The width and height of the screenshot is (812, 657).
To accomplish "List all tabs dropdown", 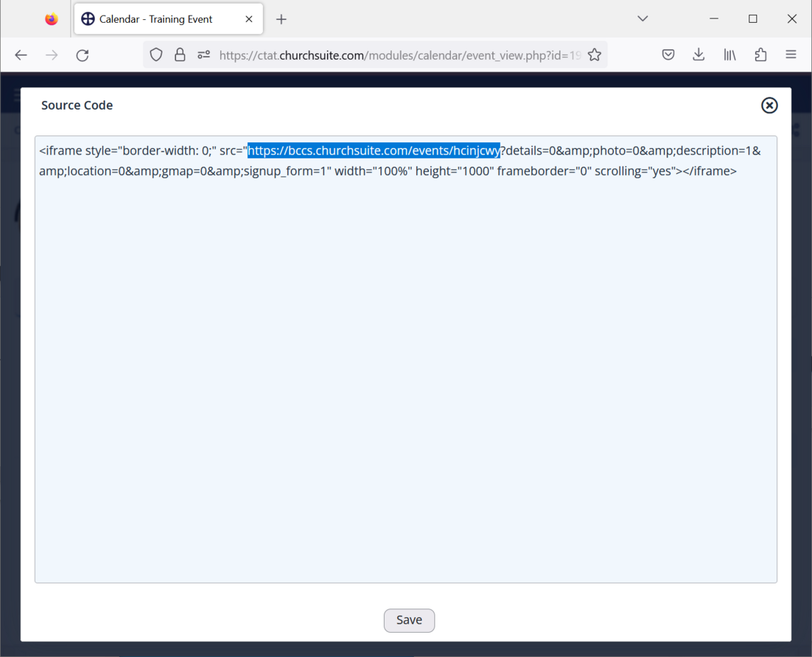I will 642,19.
